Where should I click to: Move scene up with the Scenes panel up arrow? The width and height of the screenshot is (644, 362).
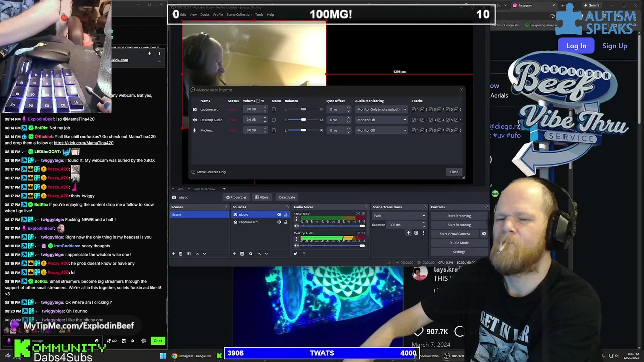click(197, 254)
